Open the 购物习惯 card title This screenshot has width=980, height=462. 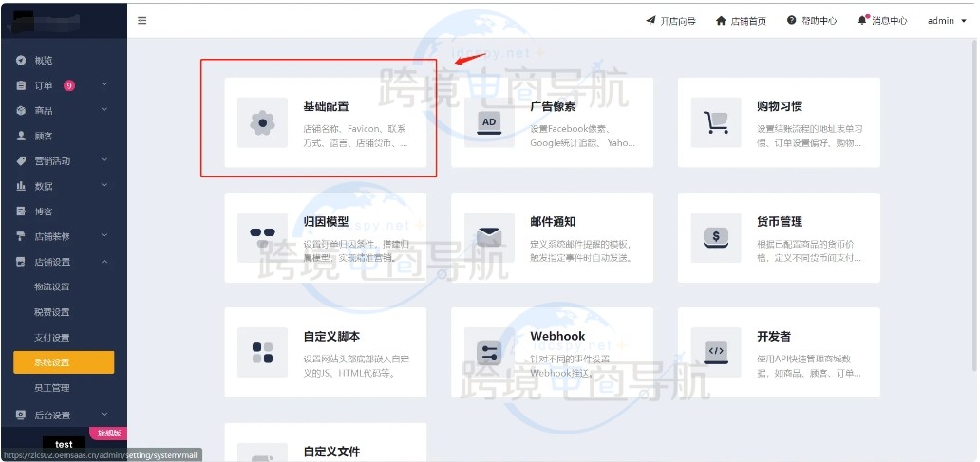tap(780, 106)
